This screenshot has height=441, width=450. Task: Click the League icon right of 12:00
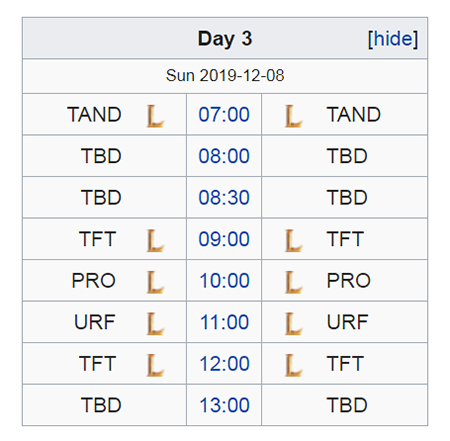pyautogui.click(x=293, y=365)
